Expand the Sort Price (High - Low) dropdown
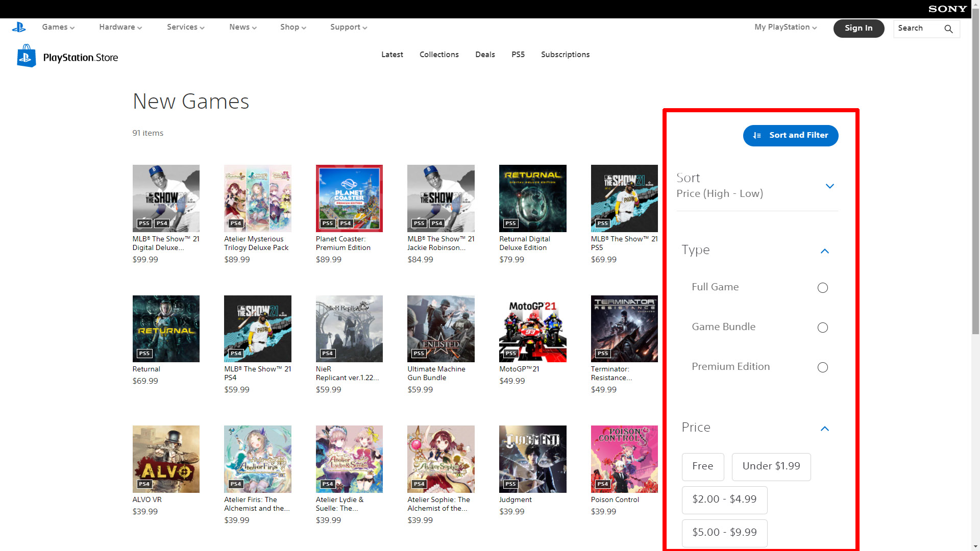The width and height of the screenshot is (980, 551). tap(757, 186)
